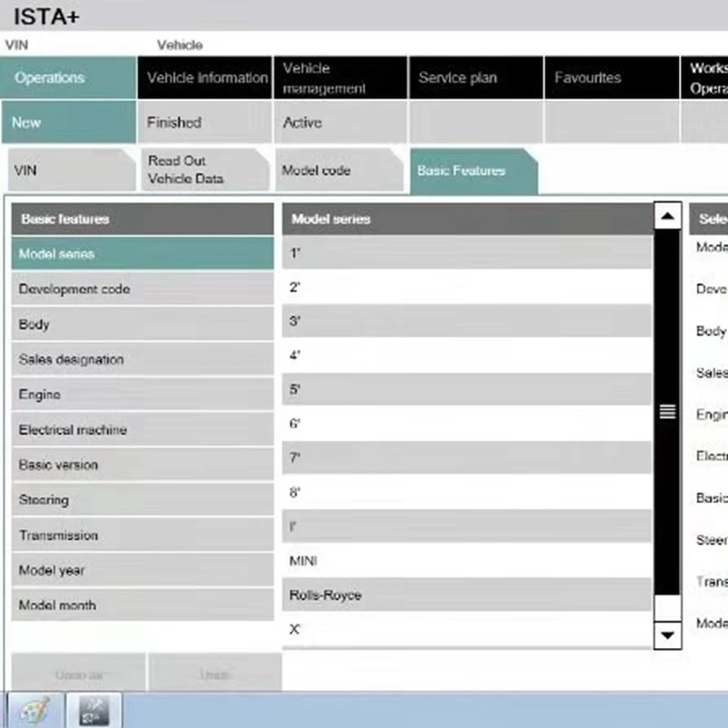The image size is (728, 728).
Task: Select model series 2'
Action: point(467,287)
